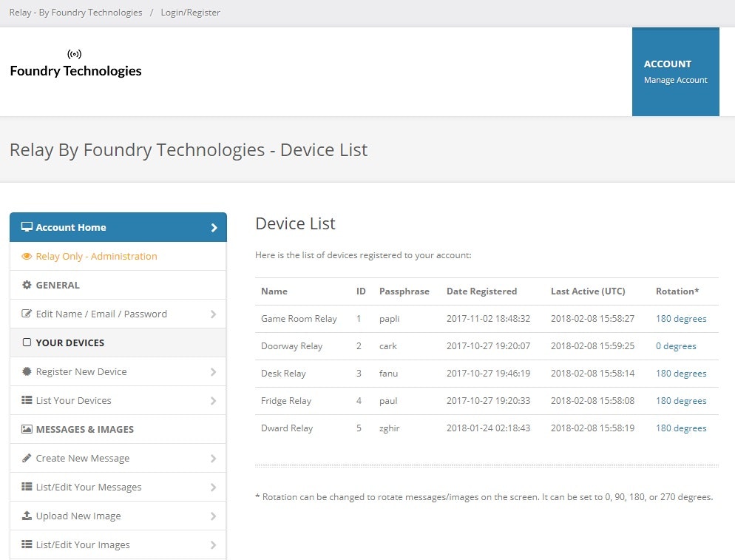This screenshot has width=735, height=560.
Task: Click the chevron on Upload New Image
Action: [213, 516]
